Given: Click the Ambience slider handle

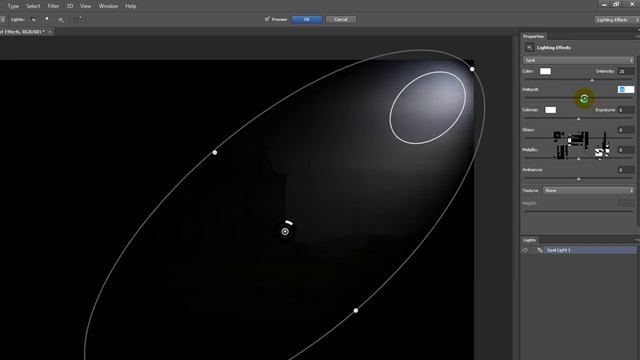Looking at the screenshot, I should (578, 179).
